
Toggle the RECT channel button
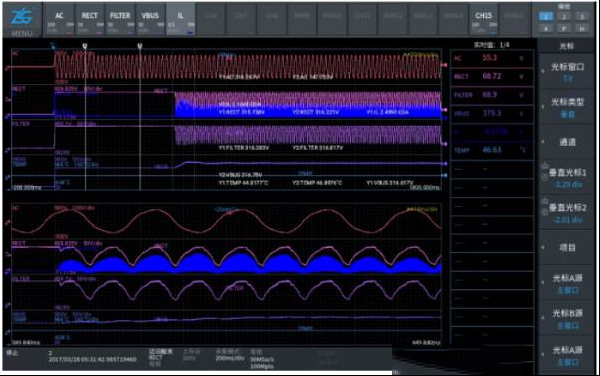point(90,20)
